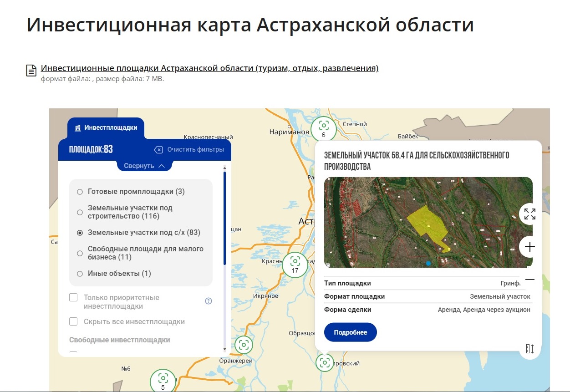
Task: Click the Икряное town label on map
Action: pyautogui.click(x=265, y=296)
